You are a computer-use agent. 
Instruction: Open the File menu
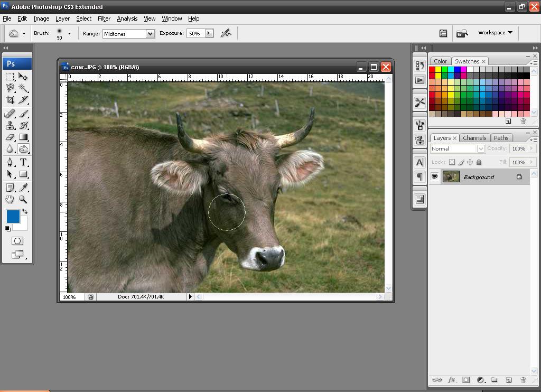pos(7,18)
